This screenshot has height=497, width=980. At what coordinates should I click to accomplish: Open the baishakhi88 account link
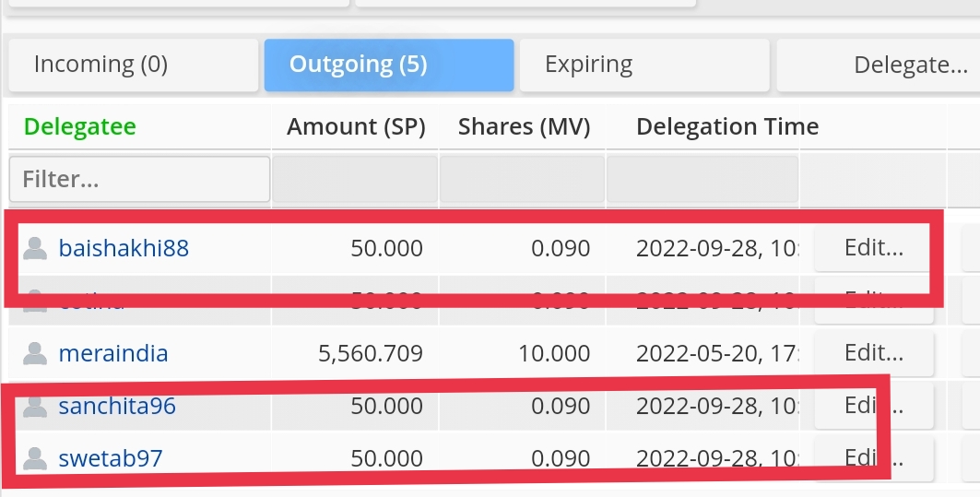[124, 248]
